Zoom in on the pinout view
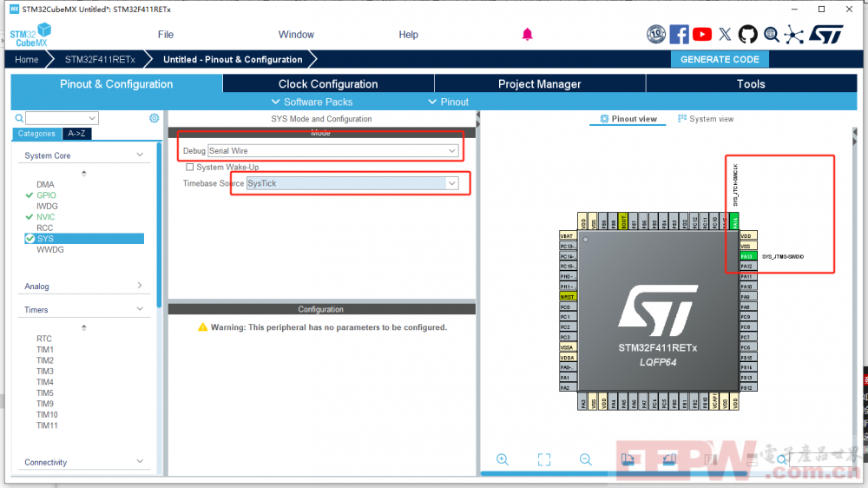Viewport: 868px width, 488px height. point(502,459)
